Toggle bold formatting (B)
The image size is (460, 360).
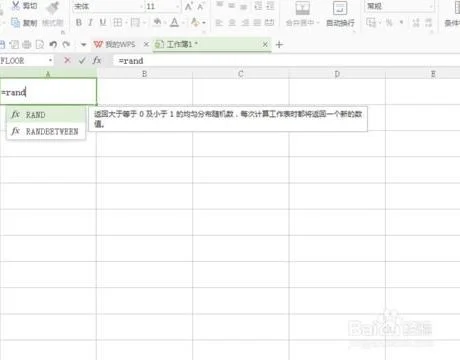coord(79,23)
